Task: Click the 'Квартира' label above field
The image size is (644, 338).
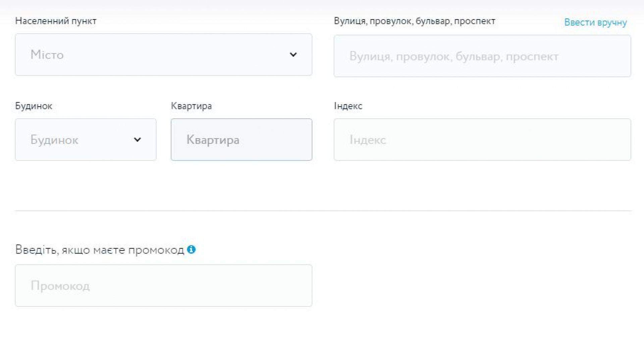Action: (x=191, y=106)
